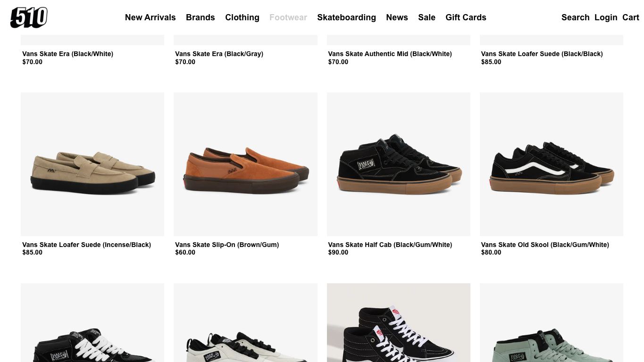Click the 510 store logo
644x362 pixels.
pyautogui.click(x=29, y=17)
